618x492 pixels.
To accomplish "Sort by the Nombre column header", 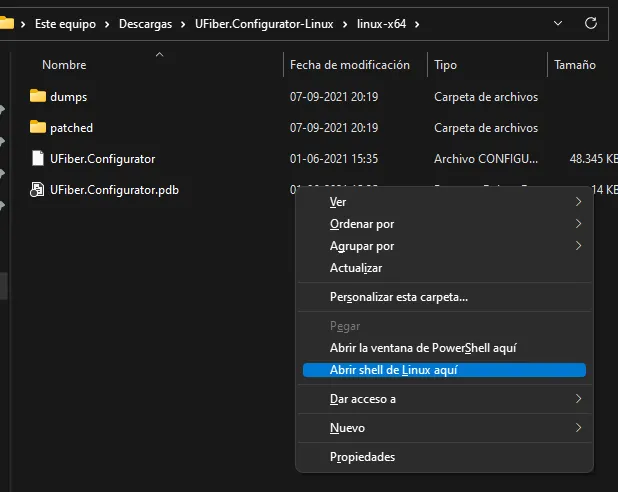I will coord(64,65).
